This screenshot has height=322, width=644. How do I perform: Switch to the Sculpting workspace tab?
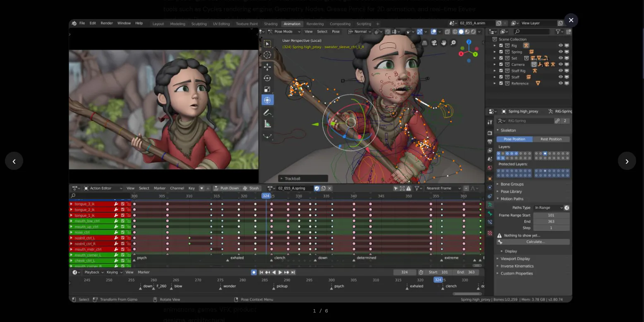(x=199, y=24)
